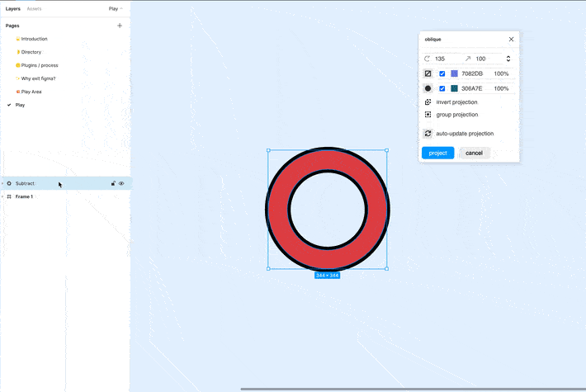Edit the 7082DB hex value
This screenshot has height=392, width=586.
point(472,73)
